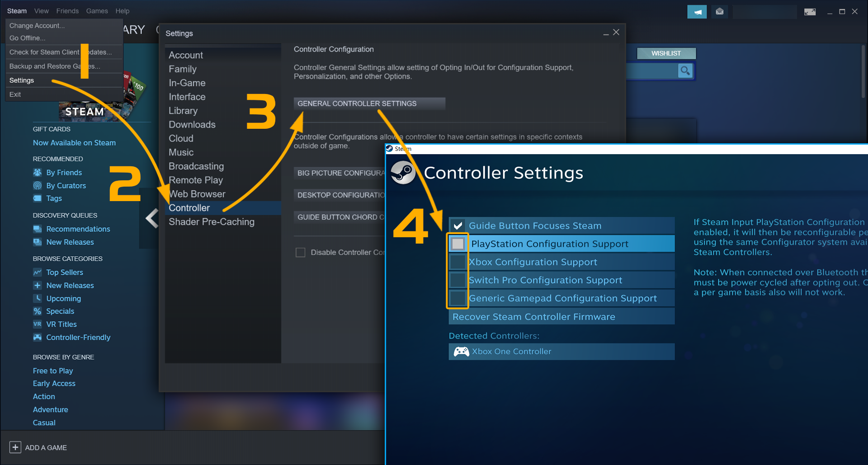Screen dimensions: 868x465
Task: Click the Add a Game plus icon
Action: coord(15,447)
